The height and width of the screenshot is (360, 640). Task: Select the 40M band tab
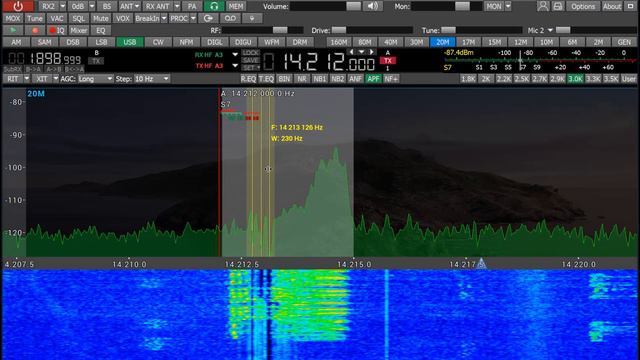pyautogui.click(x=391, y=42)
